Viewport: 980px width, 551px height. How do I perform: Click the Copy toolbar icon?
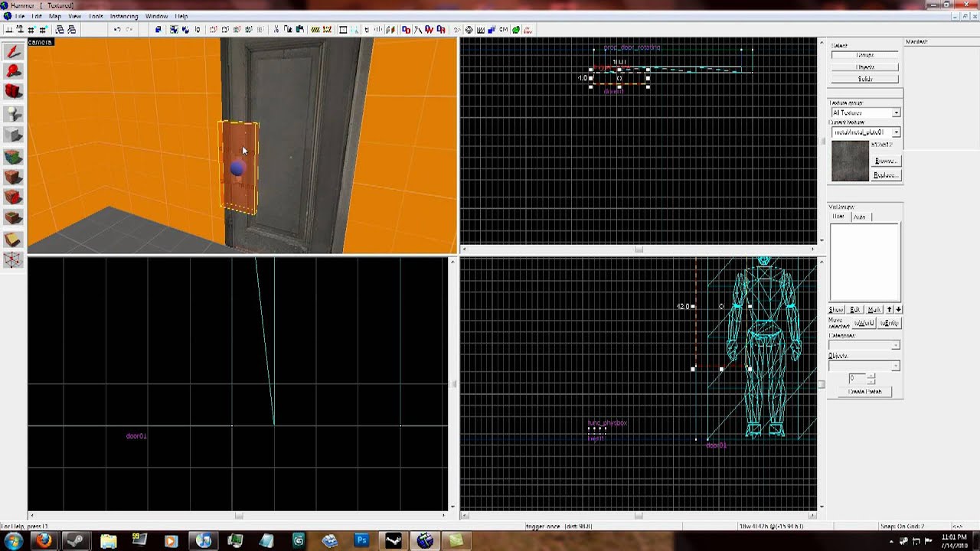[288, 30]
